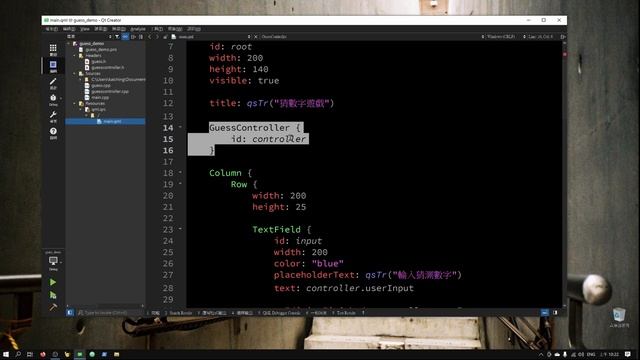Toggle the left sidebar visibility button
This screenshot has width=640, height=360.
[x=70, y=313]
